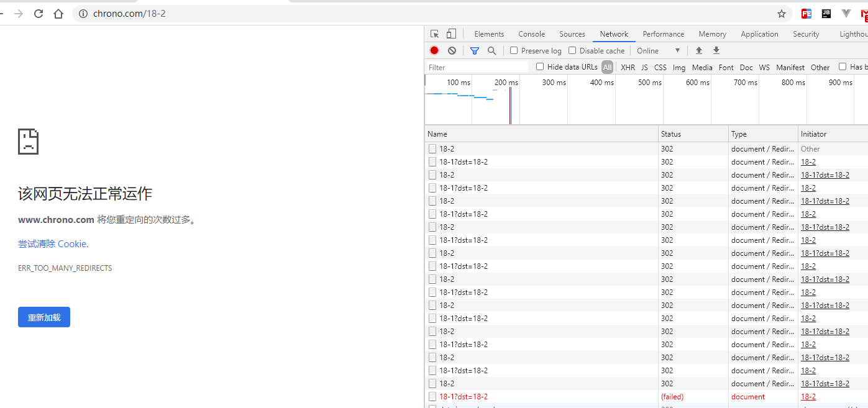Image resolution: width=868 pixels, height=408 pixels.
Task: Select the failed 18-1?dst=18-2 request row
Action: pos(464,397)
